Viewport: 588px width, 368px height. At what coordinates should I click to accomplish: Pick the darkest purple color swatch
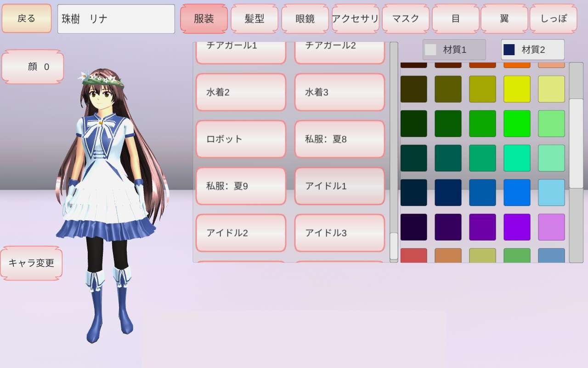414,227
